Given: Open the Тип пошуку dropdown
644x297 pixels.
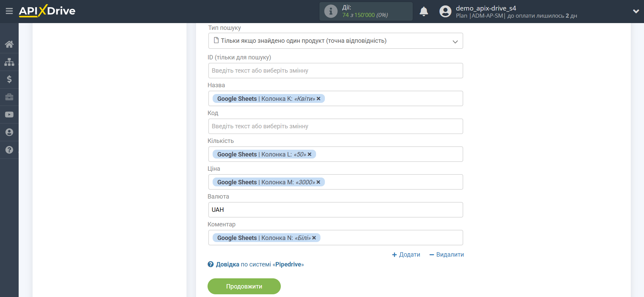Looking at the screenshot, I should [x=335, y=41].
